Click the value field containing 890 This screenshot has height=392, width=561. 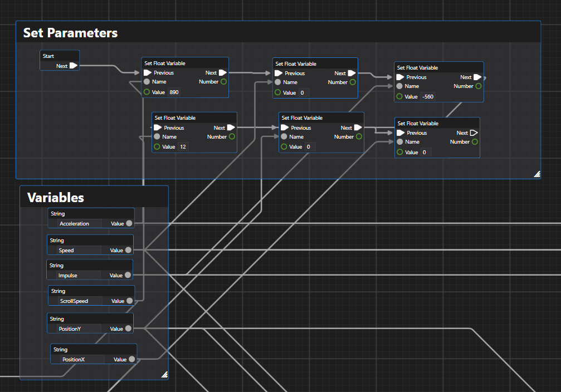pos(174,92)
